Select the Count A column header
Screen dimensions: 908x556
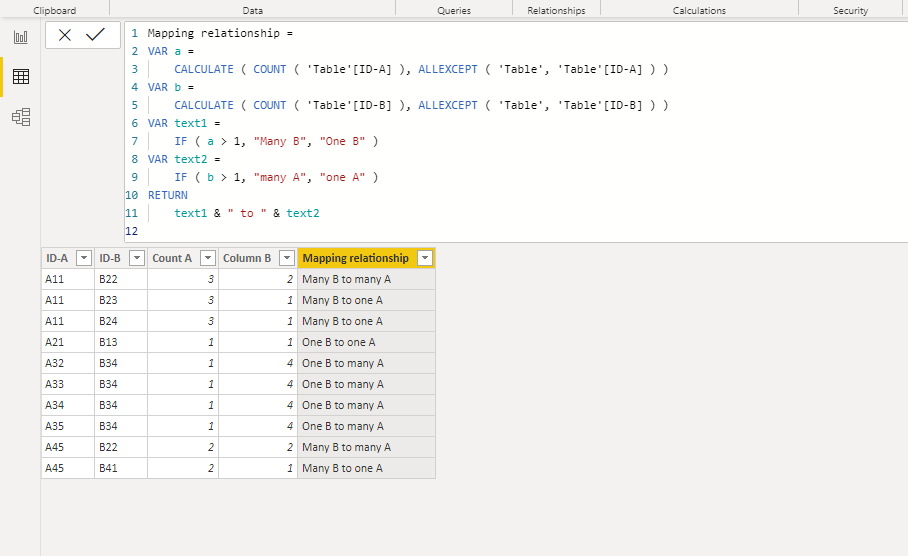pos(172,258)
